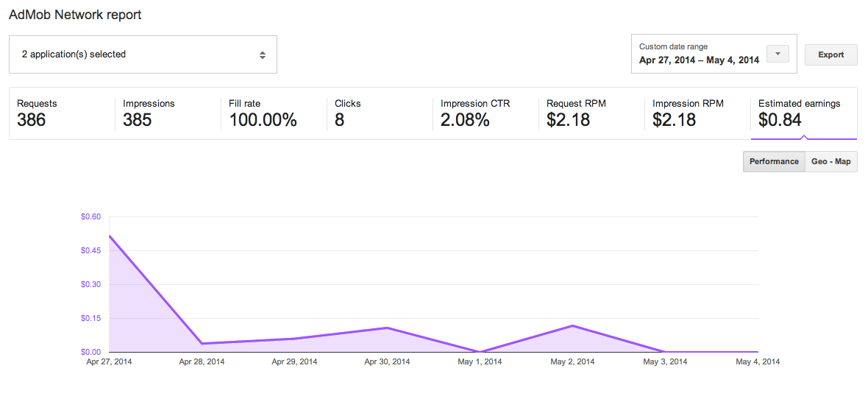The height and width of the screenshot is (399, 868).
Task: Switch to the Performance view
Action: click(774, 161)
